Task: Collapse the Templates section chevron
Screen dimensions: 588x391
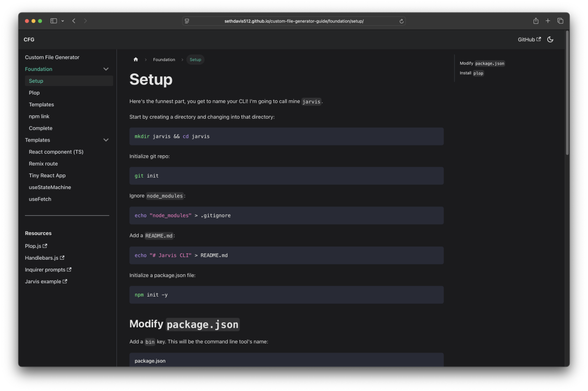Action: coord(106,140)
